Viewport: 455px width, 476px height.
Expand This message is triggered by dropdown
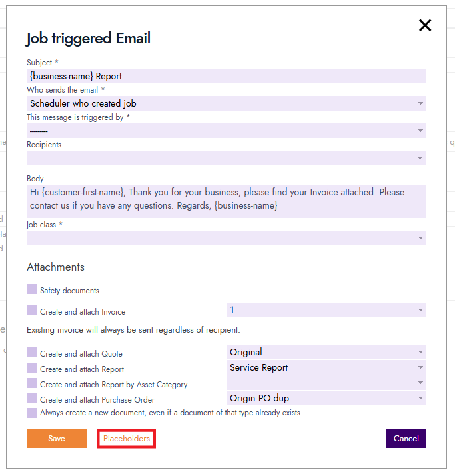tap(227, 131)
